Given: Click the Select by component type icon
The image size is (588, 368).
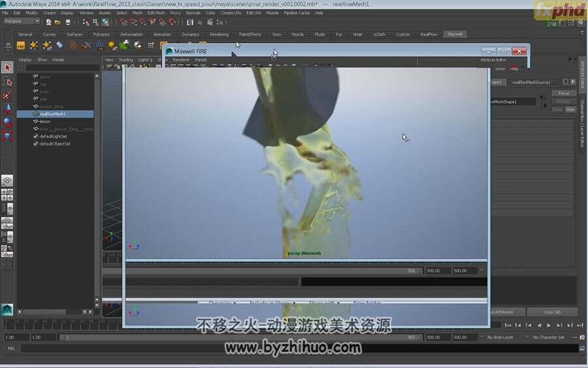Looking at the screenshot, I should [105, 22].
